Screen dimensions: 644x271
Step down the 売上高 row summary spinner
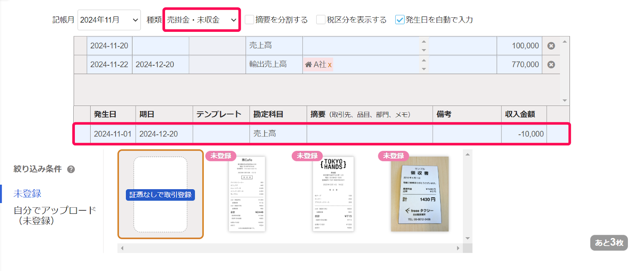pyautogui.click(x=424, y=50)
